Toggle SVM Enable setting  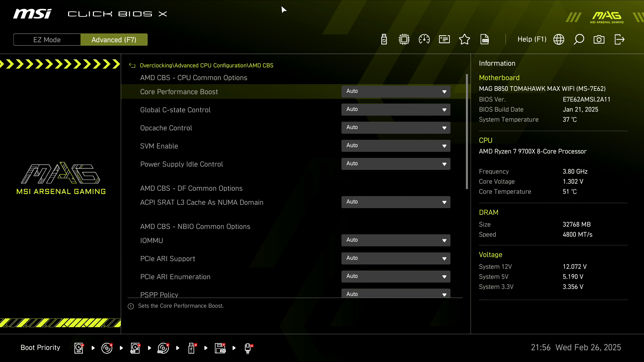tap(395, 145)
